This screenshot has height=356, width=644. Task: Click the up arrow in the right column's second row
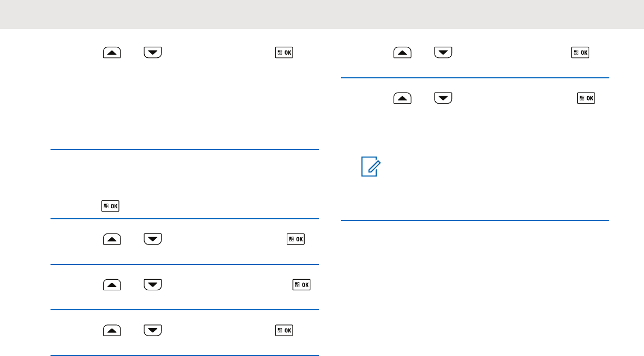(402, 98)
